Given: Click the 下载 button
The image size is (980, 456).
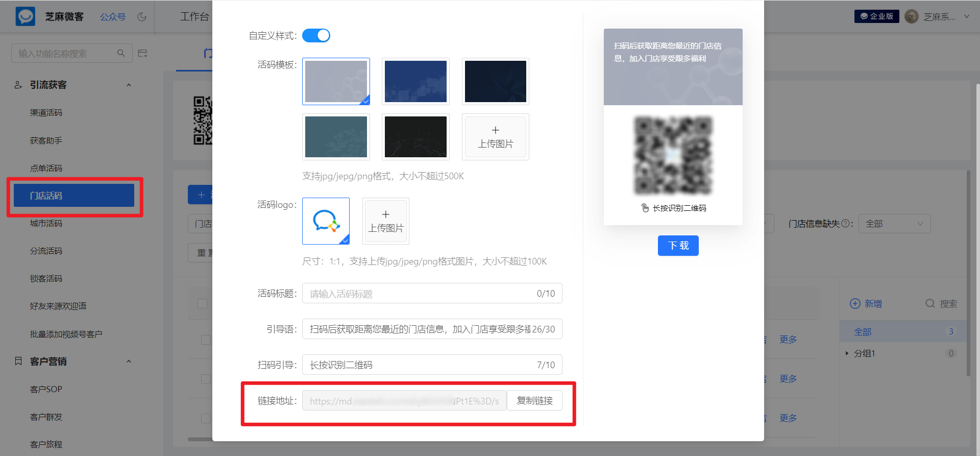Looking at the screenshot, I should point(678,246).
